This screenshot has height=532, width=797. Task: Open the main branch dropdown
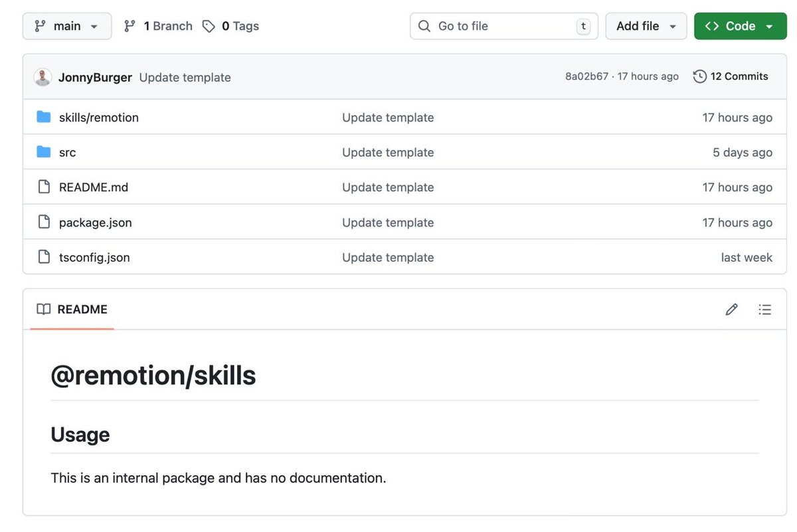click(x=67, y=27)
